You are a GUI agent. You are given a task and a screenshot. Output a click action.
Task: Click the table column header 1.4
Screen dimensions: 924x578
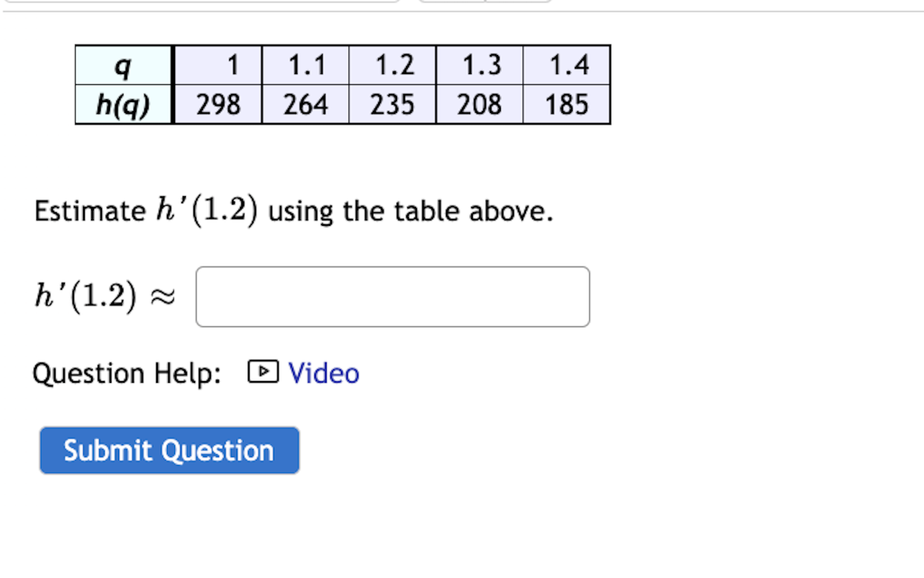coord(567,64)
